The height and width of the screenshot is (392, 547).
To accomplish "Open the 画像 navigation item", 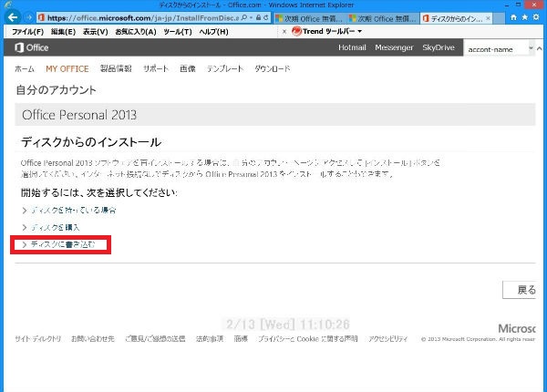I will pos(188,68).
